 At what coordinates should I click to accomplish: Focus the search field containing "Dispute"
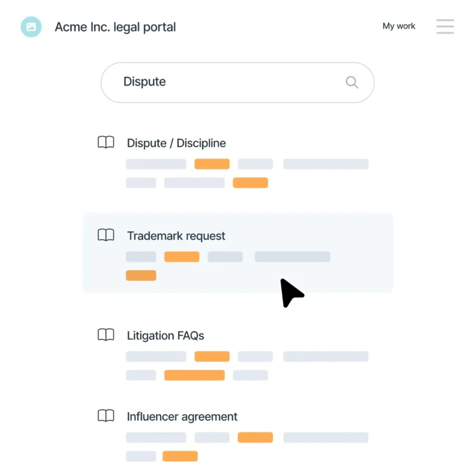(229, 82)
